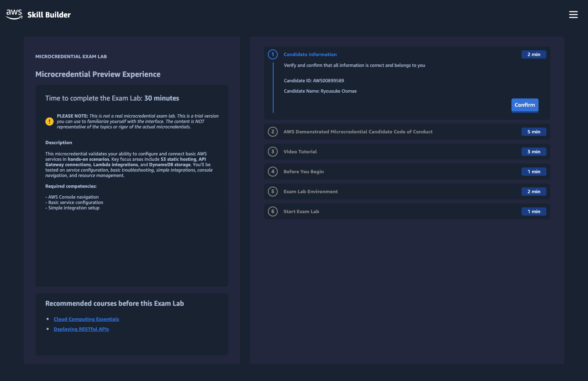
Task: Click the step 2 number icon
Action: (x=273, y=132)
